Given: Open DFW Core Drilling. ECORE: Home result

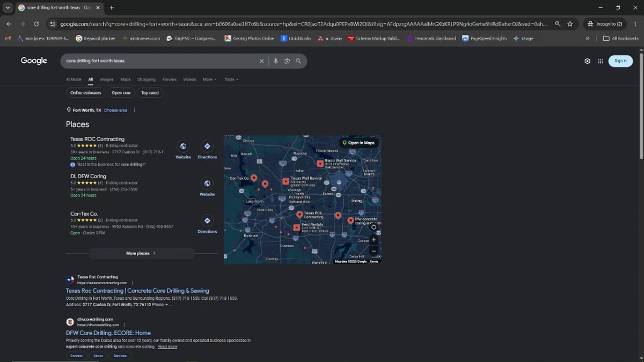Looking at the screenshot, I should [108, 333].
